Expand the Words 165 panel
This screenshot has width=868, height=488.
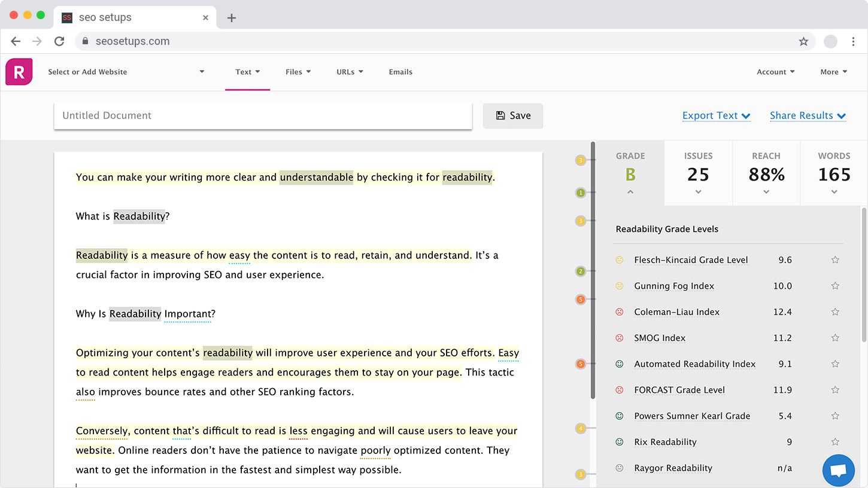pyautogui.click(x=834, y=192)
